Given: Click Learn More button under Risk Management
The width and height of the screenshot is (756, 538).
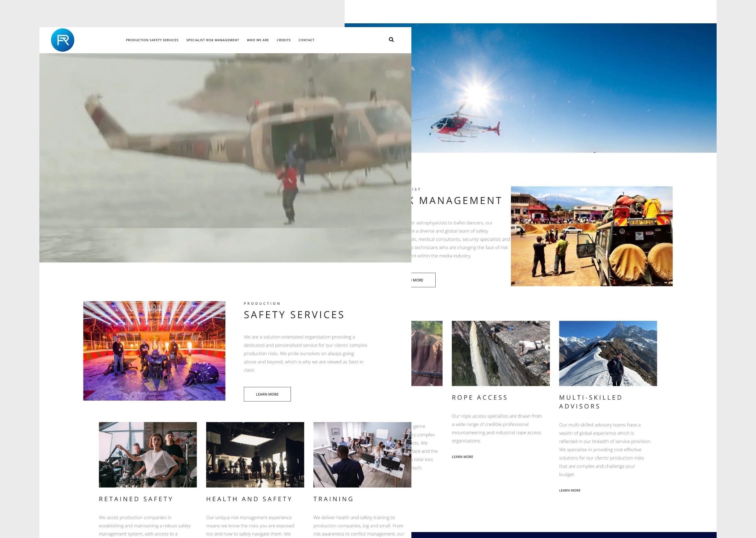Looking at the screenshot, I should [423, 280].
